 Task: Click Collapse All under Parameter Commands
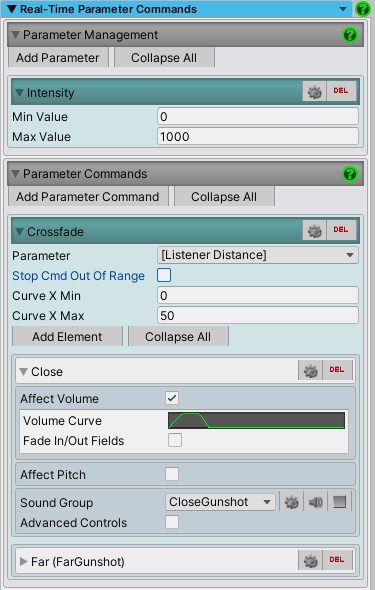click(224, 196)
